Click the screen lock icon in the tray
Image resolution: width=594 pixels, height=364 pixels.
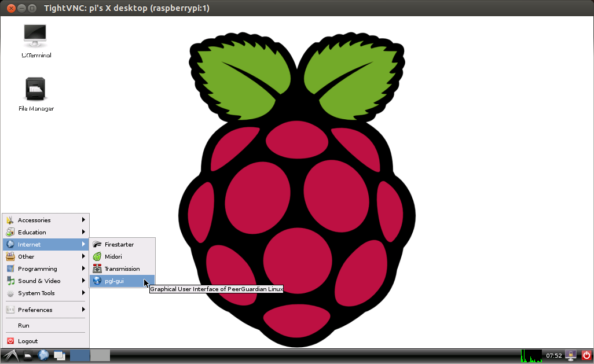571,355
